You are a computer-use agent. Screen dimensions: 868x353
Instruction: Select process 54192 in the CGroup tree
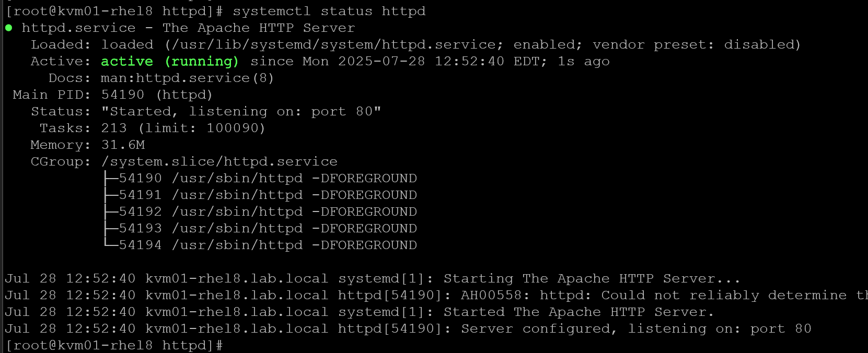[141, 211]
